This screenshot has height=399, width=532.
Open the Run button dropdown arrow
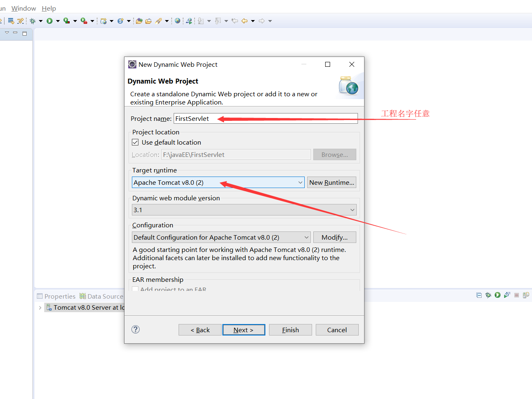point(58,21)
